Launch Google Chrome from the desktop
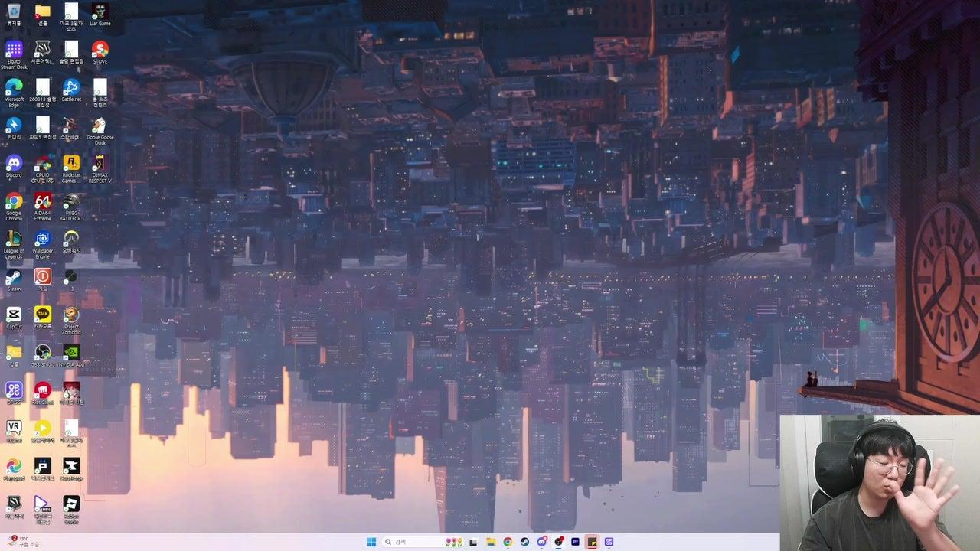Screen dimensions: 980x551 (14, 201)
